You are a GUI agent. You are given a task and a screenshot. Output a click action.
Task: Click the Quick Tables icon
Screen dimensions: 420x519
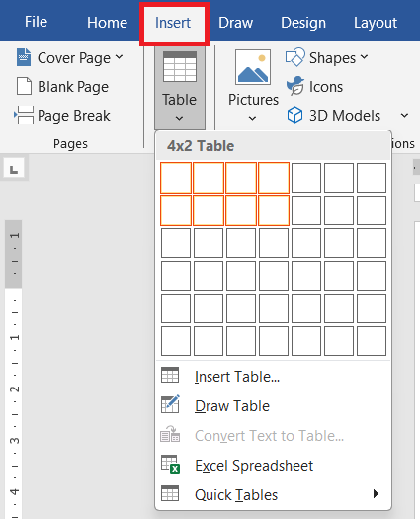(x=170, y=493)
